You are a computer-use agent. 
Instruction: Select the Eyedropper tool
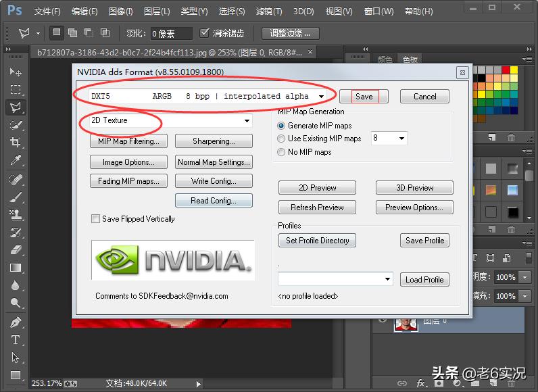(x=15, y=160)
